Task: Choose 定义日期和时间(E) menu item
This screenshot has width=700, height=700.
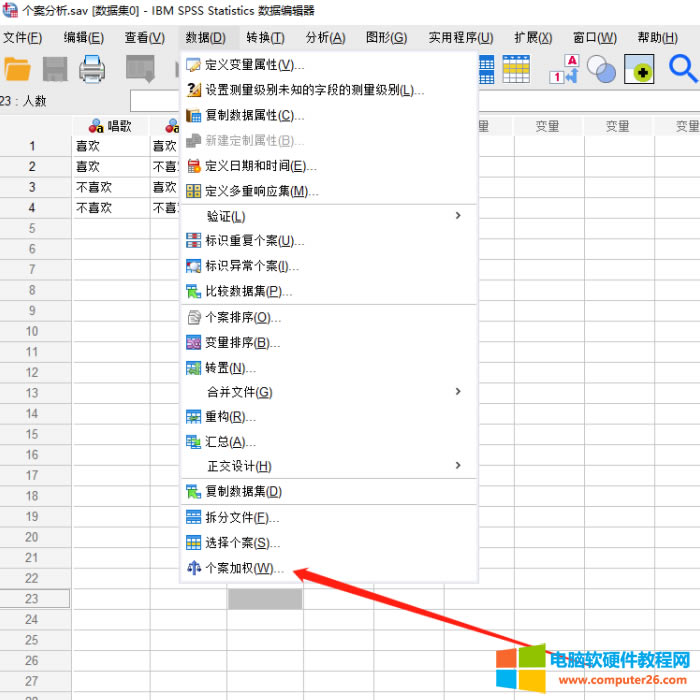Action: tap(329, 166)
